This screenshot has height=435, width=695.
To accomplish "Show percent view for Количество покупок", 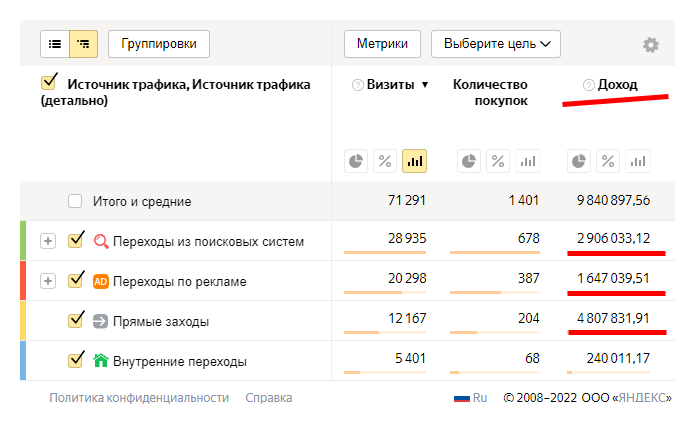I will click(498, 161).
